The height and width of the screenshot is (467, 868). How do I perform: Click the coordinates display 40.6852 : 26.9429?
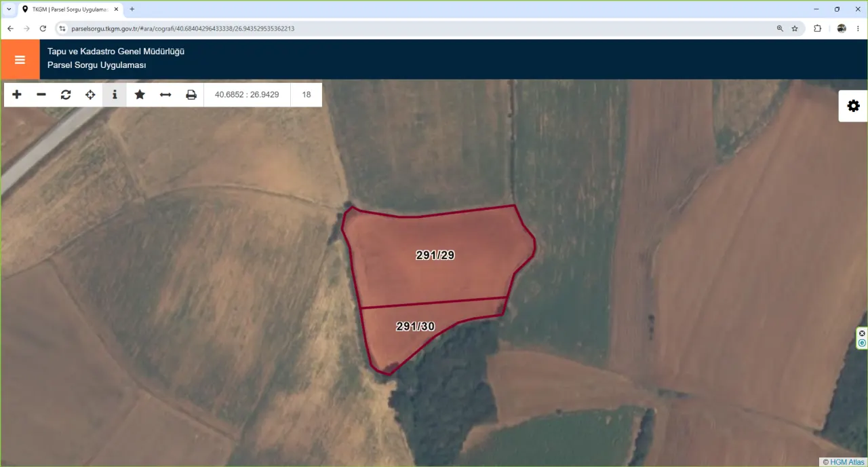[x=247, y=94]
